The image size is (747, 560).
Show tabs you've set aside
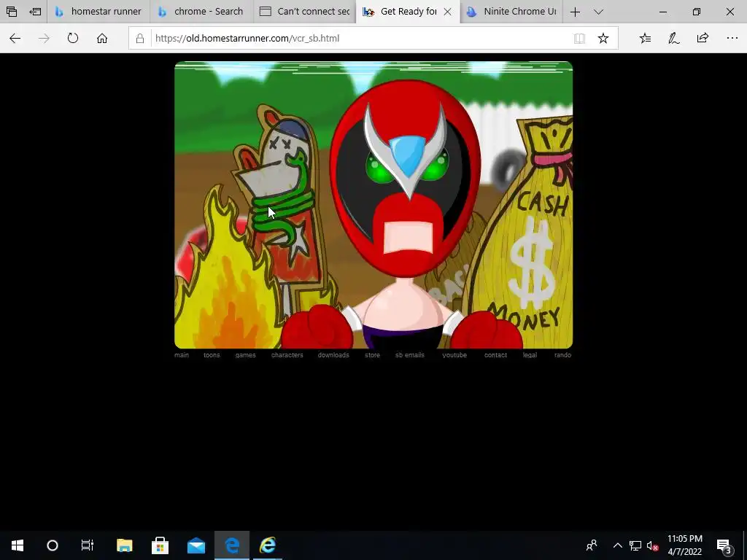point(12,12)
